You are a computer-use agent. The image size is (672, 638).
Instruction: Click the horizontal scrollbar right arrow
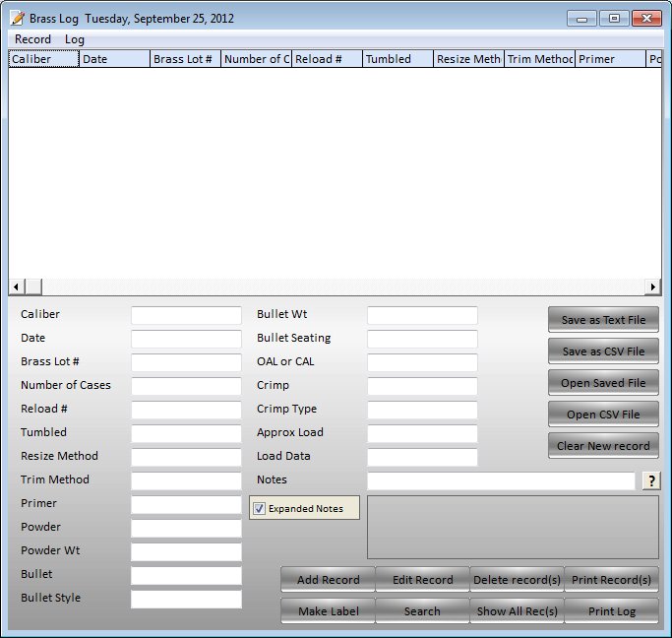(652, 287)
